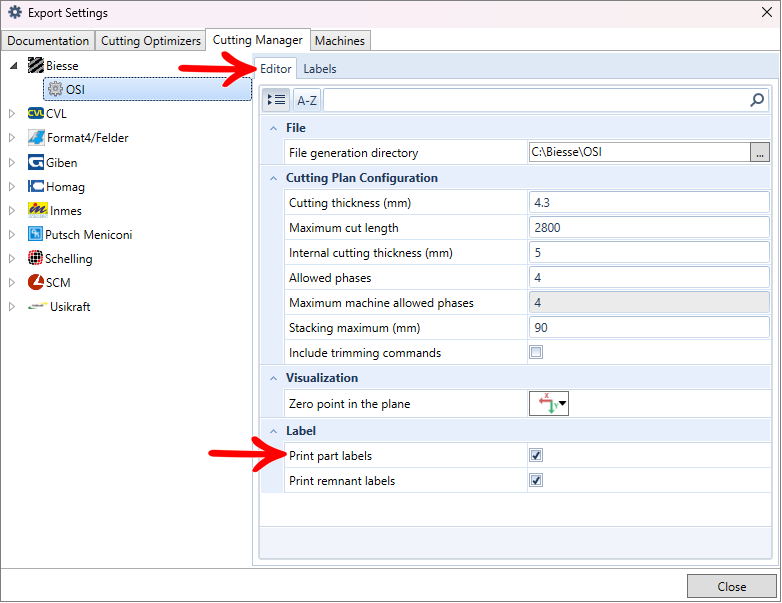This screenshot has height=603, width=782.
Task: Click the SCM logo icon
Action: pyautogui.click(x=36, y=282)
